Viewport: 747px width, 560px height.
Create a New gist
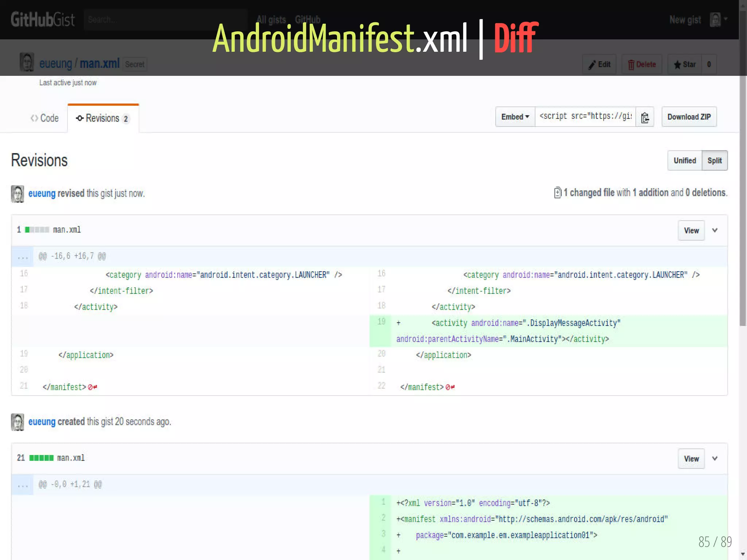(x=685, y=20)
